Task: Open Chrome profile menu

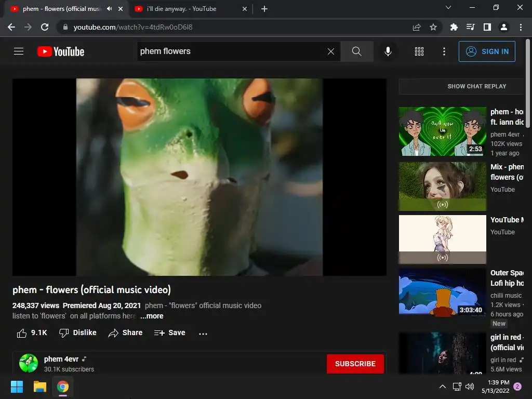Action: pyautogui.click(x=504, y=27)
